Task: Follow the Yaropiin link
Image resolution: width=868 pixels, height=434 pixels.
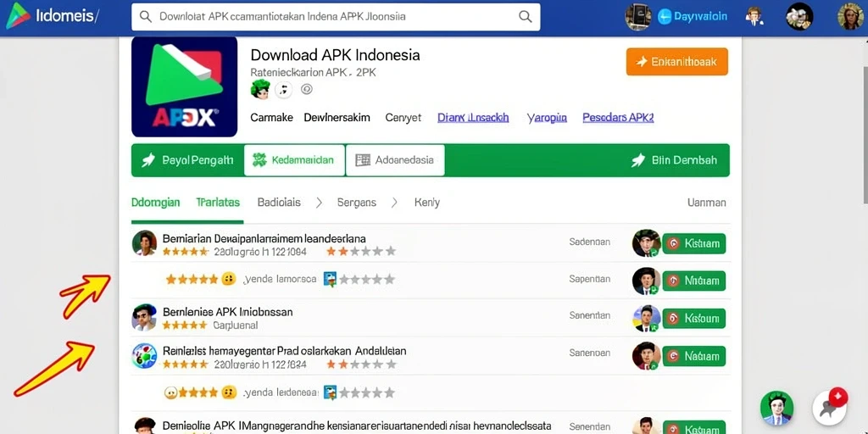Action: pos(547,117)
